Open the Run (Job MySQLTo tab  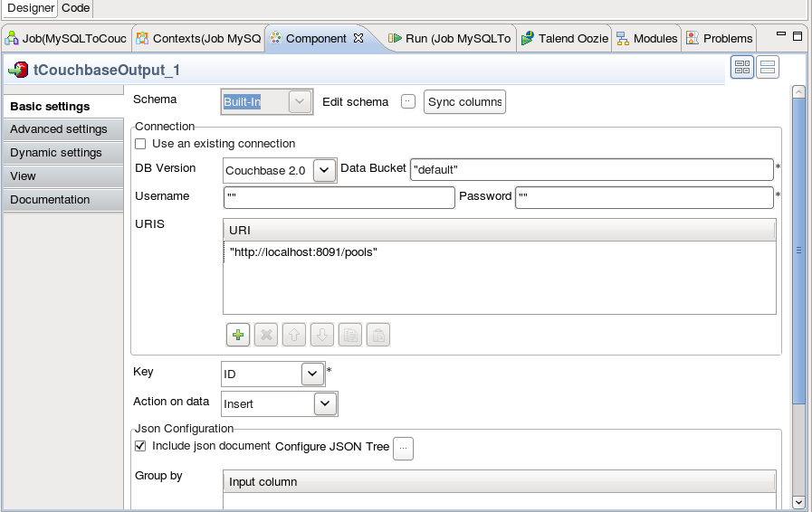(450, 39)
